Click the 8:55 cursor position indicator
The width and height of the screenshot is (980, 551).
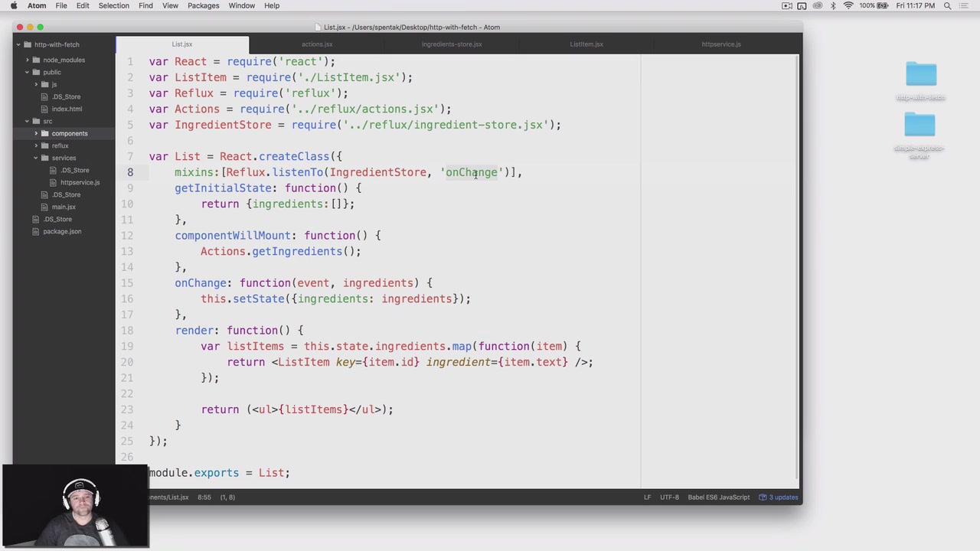pos(204,497)
